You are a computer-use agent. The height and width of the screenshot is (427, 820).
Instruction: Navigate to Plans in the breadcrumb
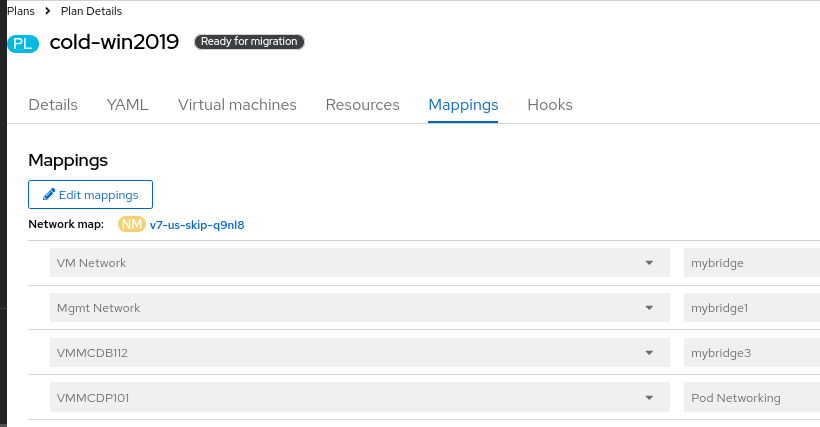21,11
